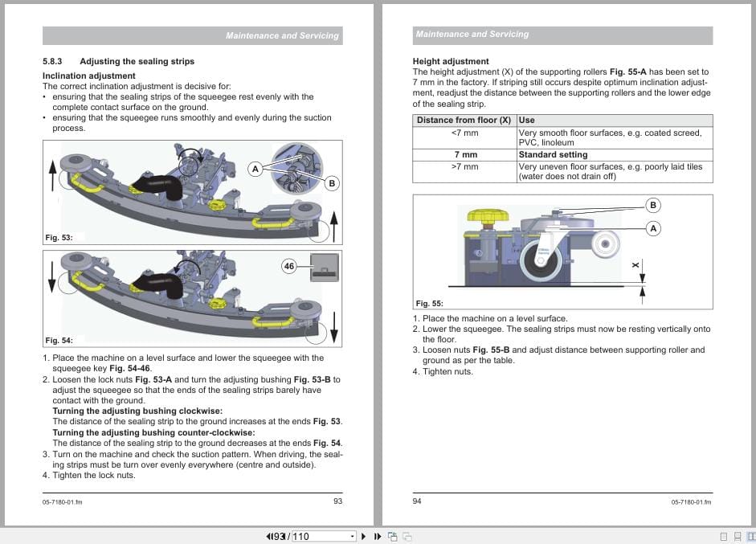This screenshot has height=544, width=756.
Task: Click the next view history icon
Action: pyautogui.click(x=406, y=535)
